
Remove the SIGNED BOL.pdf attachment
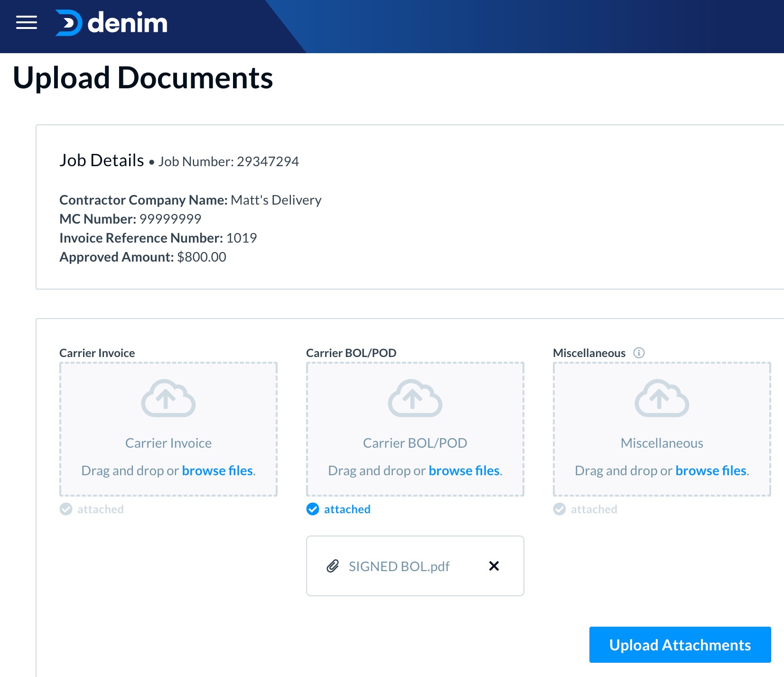point(494,566)
